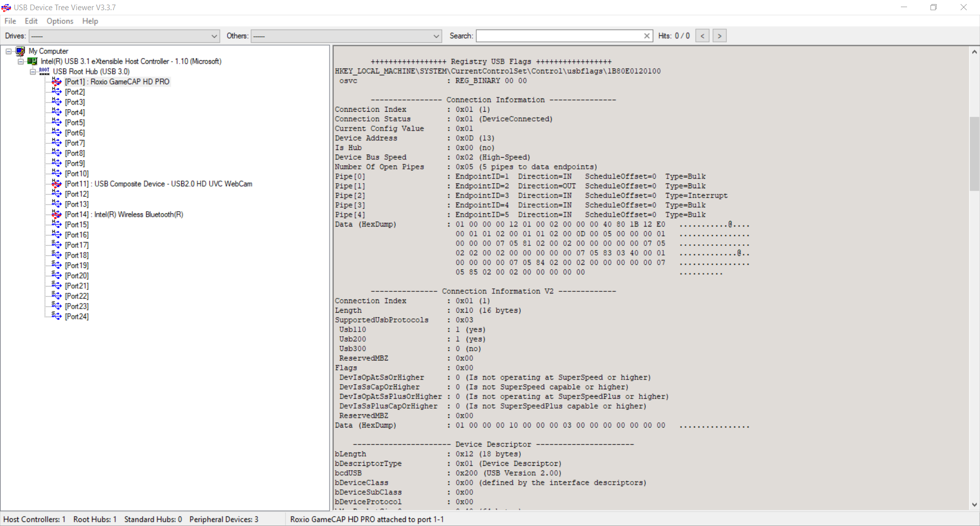Click the 'Number Of Open Pipes' line

coord(466,167)
